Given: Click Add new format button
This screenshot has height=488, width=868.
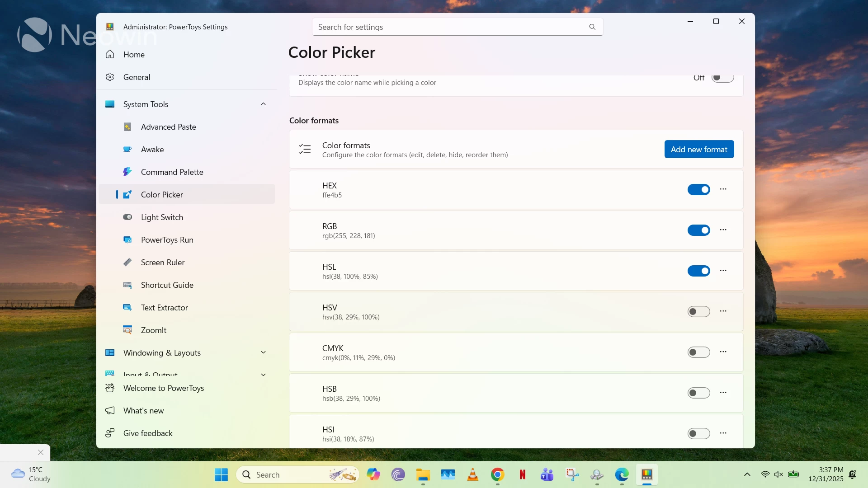Looking at the screenshot, I should [699, 150].
